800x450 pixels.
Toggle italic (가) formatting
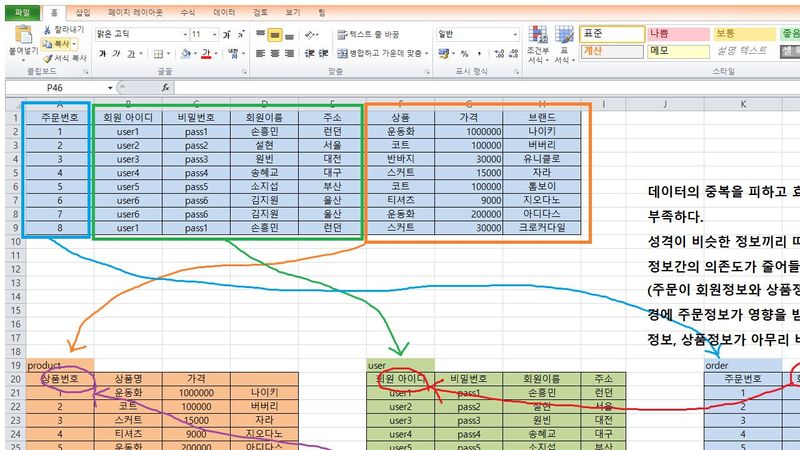coord(117,54)
